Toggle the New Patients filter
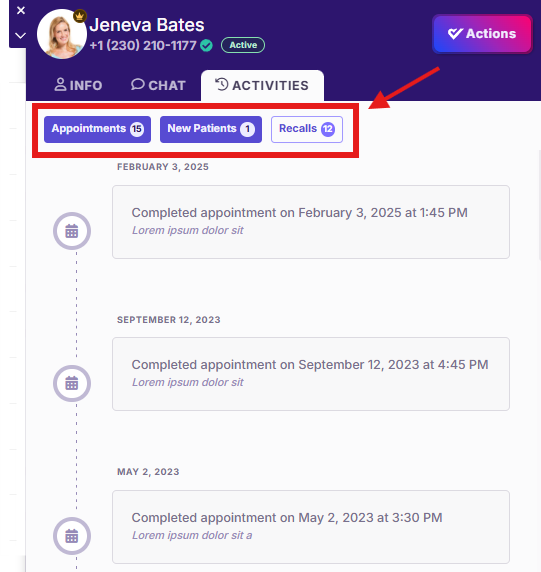This screenshot has width=541, height=572. tap(211, 129)
